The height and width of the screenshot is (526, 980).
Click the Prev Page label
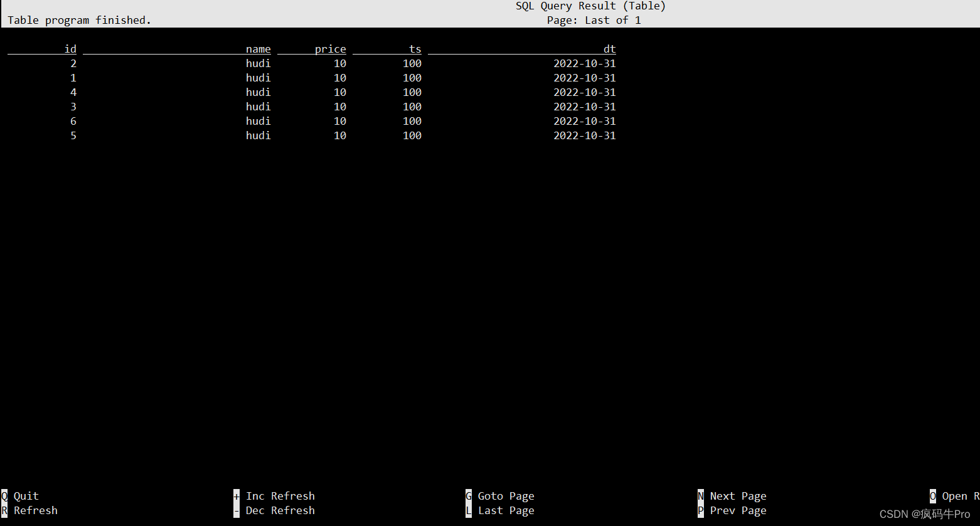click(x=738, y=510)
